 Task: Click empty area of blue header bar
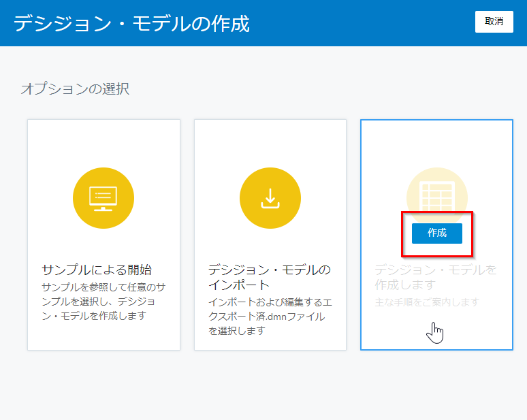click(x=361, y=23)
